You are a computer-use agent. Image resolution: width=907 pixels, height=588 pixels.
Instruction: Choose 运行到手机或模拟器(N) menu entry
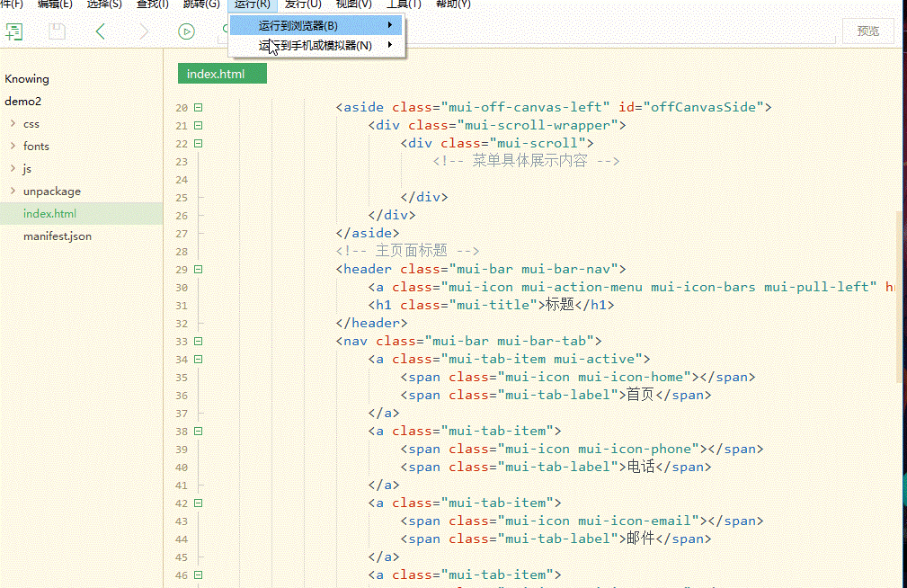(316, 45)
